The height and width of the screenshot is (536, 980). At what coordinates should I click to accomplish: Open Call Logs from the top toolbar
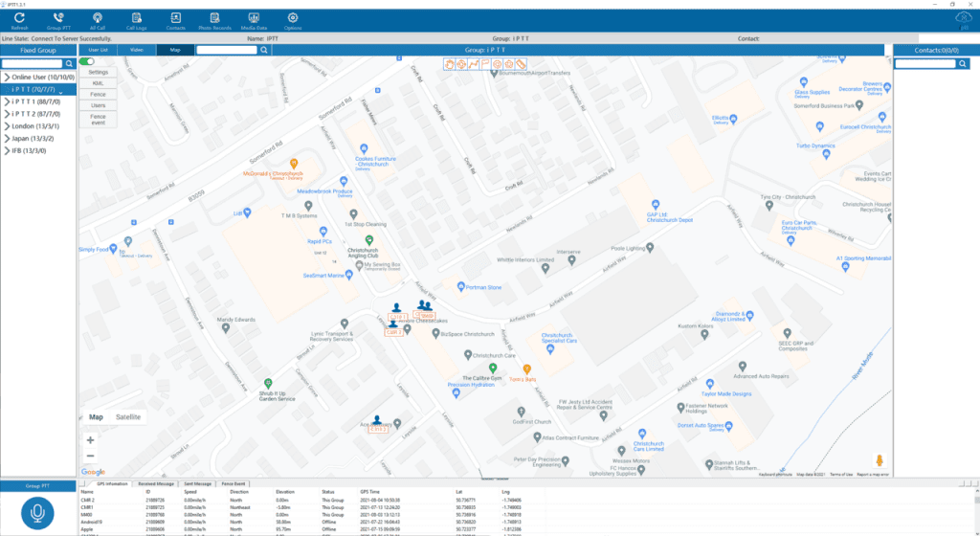click(x=136, y=18)
